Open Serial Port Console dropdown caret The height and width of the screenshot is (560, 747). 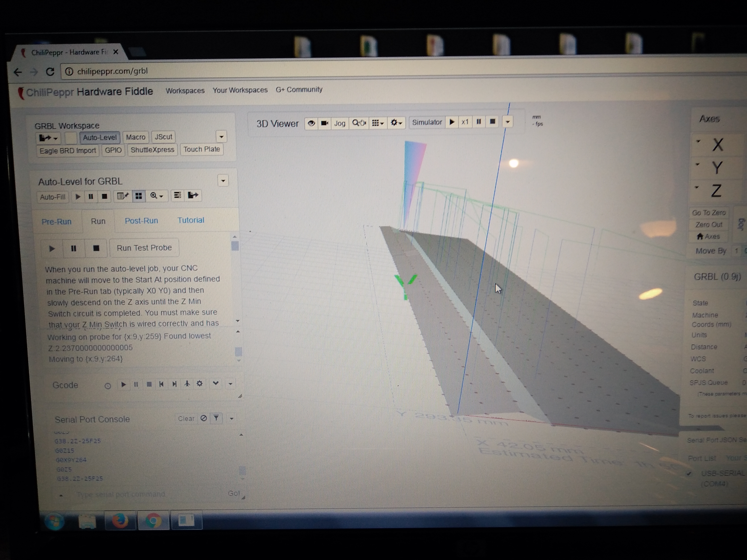[x=232, y=419]
